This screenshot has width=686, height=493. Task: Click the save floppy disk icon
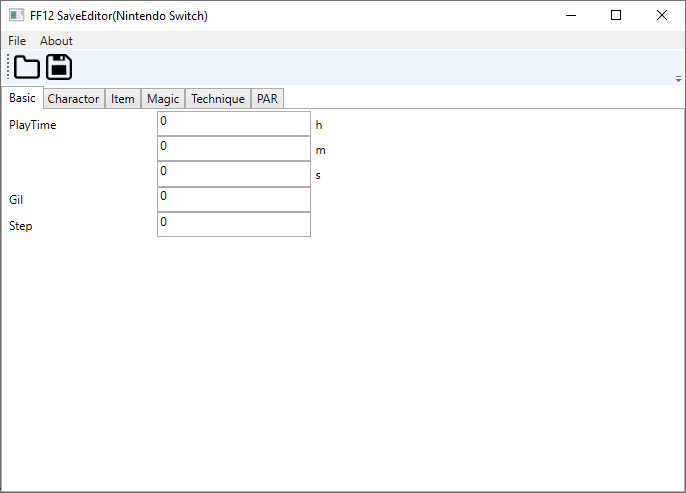coord(59,67)
